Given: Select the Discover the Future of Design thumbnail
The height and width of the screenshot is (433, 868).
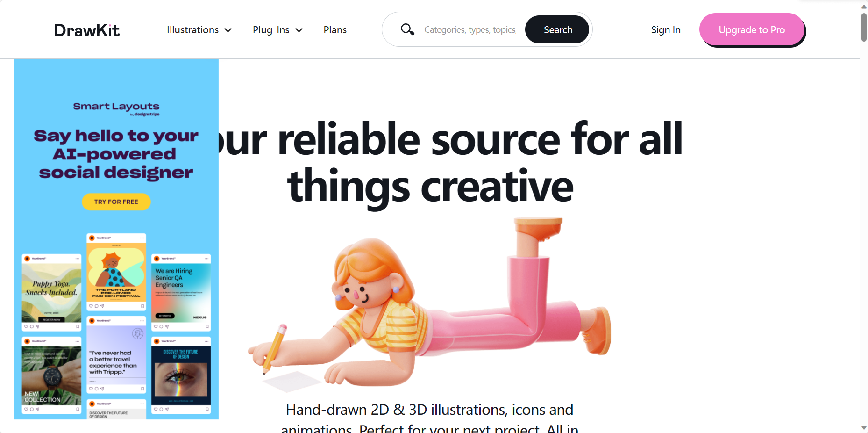Looking at the screenshot, I should pyautogui.click(x=181, y=375).
